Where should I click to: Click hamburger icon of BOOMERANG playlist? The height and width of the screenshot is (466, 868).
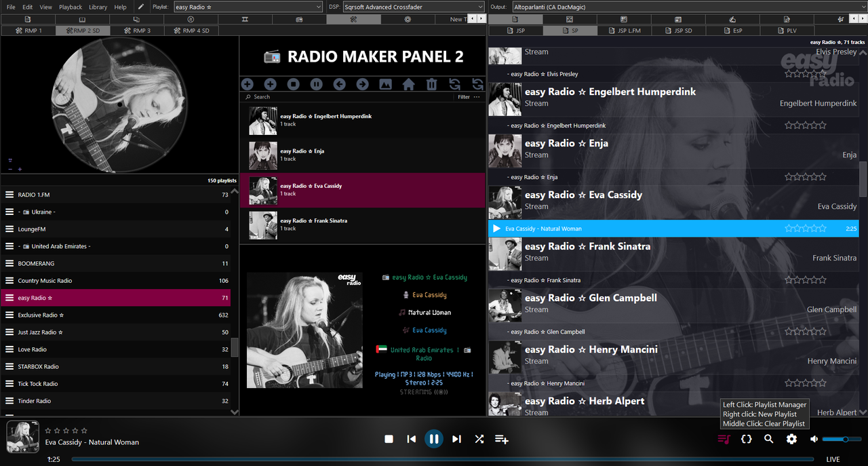9,263
